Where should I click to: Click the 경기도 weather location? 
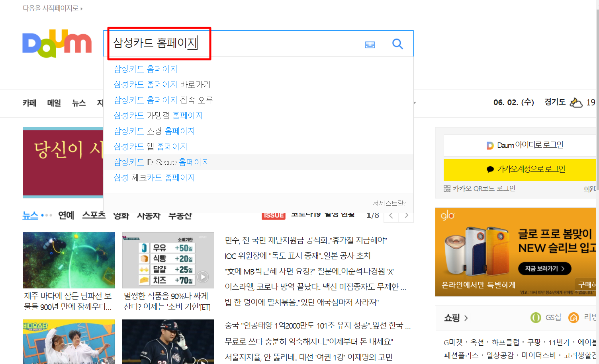pyautogui.click(x=555, y=102)
